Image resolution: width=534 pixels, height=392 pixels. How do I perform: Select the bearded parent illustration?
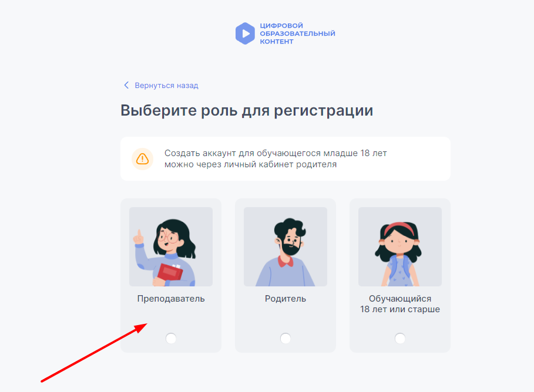pyautogui.click(x=286, y=246)
